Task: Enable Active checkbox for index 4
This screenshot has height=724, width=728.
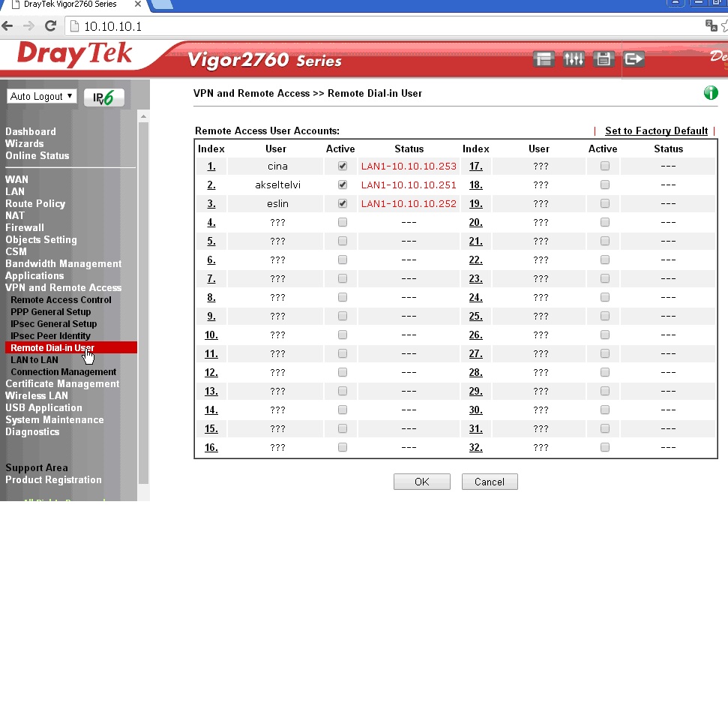Action: 343,222
